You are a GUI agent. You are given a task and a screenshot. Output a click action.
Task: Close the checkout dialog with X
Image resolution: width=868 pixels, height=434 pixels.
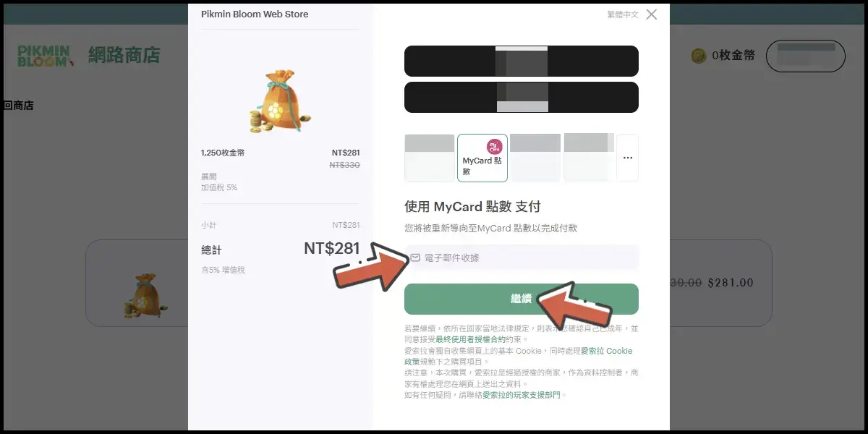click(651, 14)
